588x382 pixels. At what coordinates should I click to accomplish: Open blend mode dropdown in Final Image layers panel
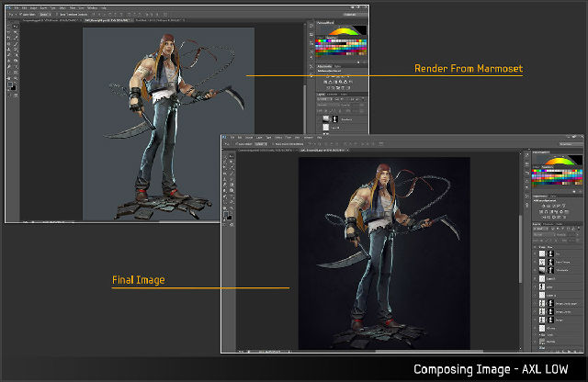543,235
